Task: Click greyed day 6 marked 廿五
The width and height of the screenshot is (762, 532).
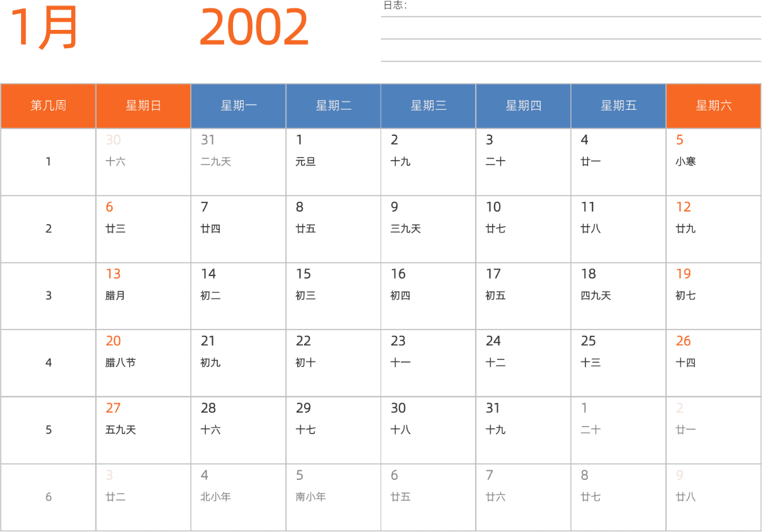Action: [x=429, y=497]
